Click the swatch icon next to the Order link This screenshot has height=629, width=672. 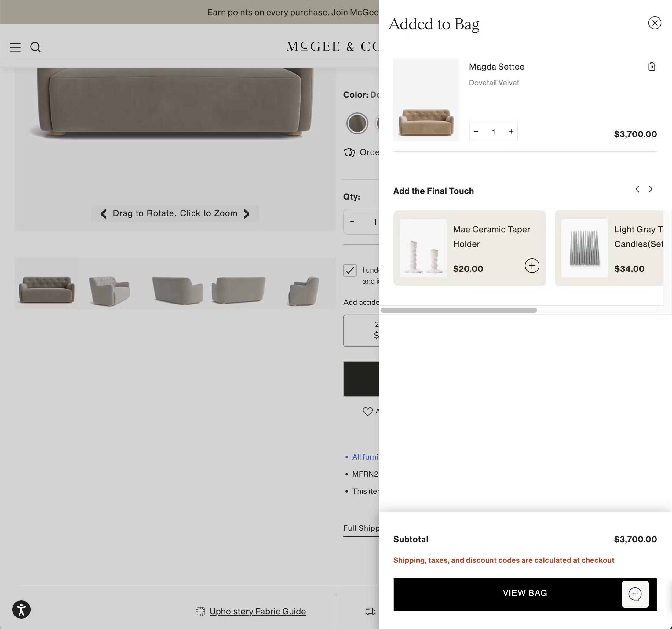tap(350, 152)
